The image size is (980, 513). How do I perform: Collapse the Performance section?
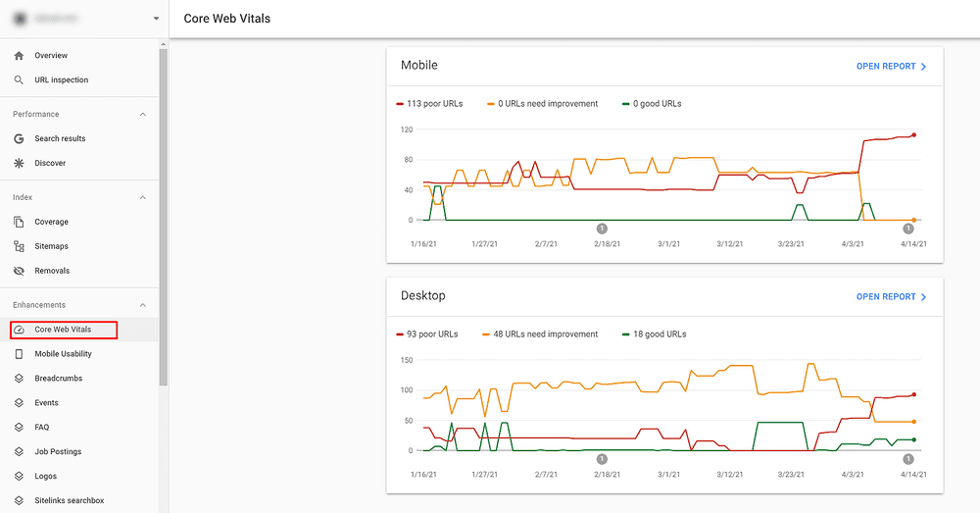click(142, 115)
